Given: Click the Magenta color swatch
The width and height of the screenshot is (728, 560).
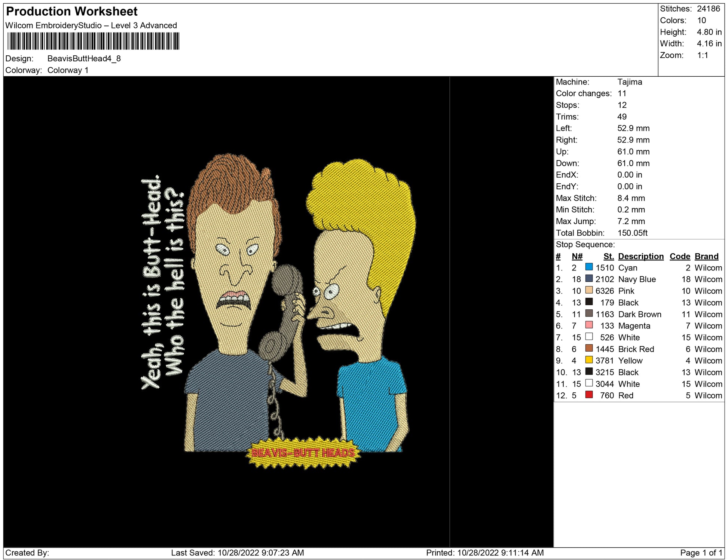Looking at the screenshot, I should click(x=589, y=325).
